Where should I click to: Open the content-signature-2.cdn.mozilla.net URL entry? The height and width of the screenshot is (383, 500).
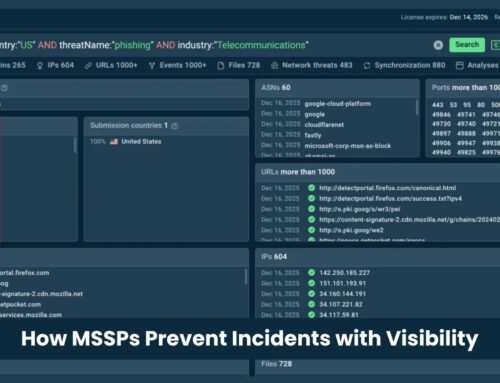409,220
